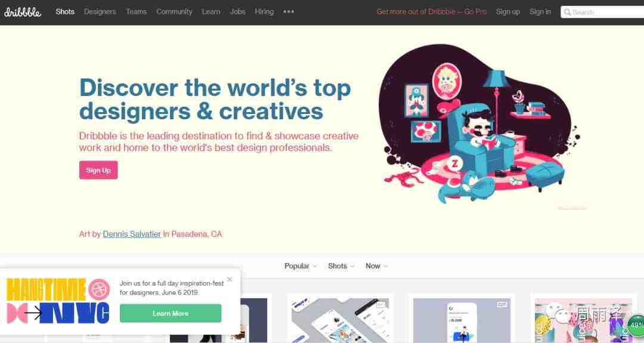Click the Mario armchair hero illustration
Screen dimensions: 644x343
(478, 125)
